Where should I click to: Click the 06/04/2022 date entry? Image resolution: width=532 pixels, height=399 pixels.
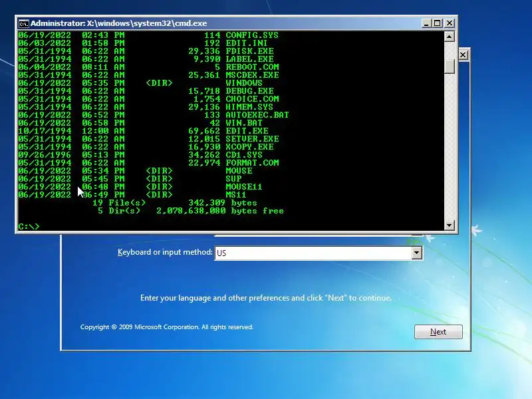pos(45,67)
